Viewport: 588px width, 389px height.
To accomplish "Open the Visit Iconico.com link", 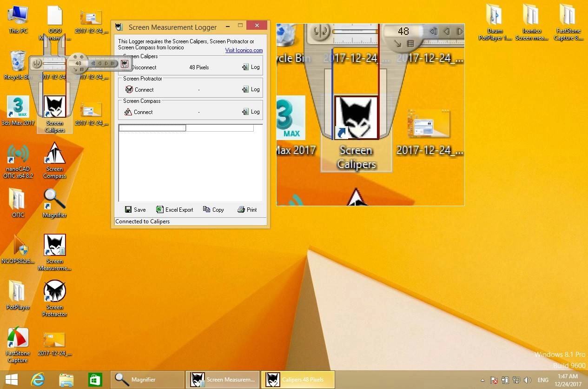I will point(244,50).
